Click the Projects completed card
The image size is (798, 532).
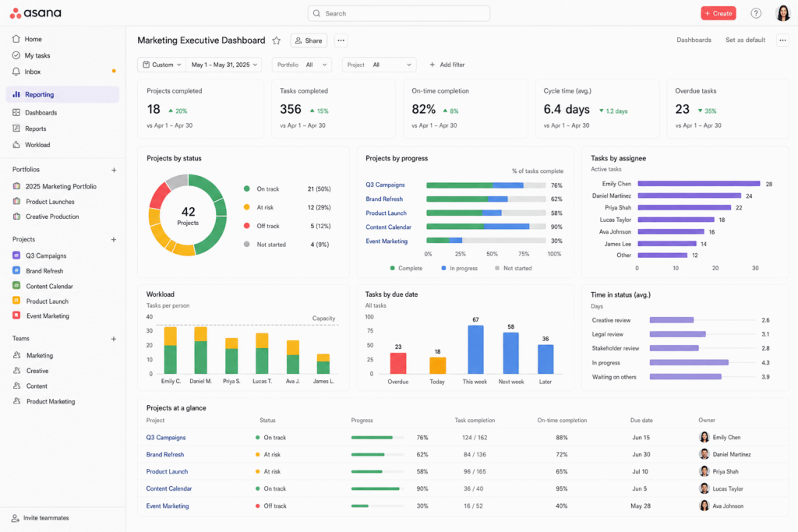click(200, 108)
